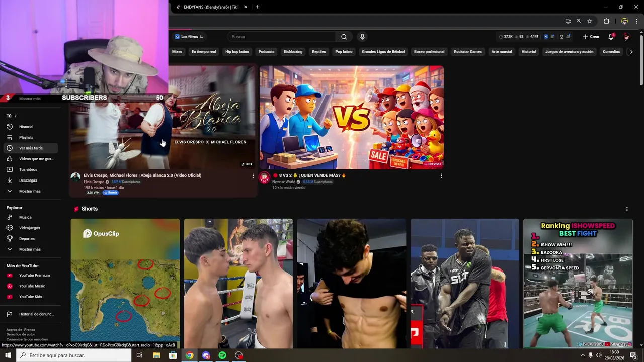
Task: Select the Comedias chip
Action: click(x=611, y=52)
